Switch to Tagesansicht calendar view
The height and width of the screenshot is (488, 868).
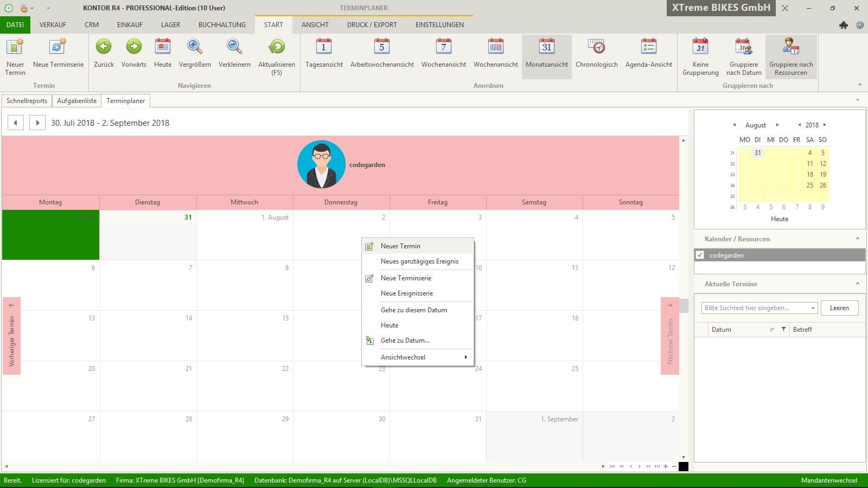324,47
